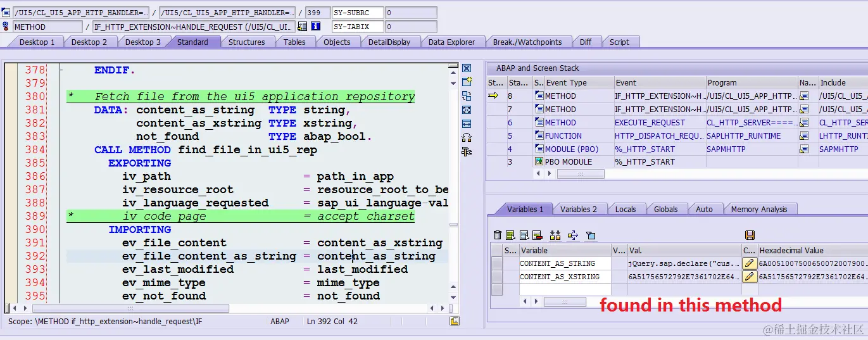Viewport: 868px width, 340px height.
Task: Click the program source icon before the handler field
Action: (6, 12)
